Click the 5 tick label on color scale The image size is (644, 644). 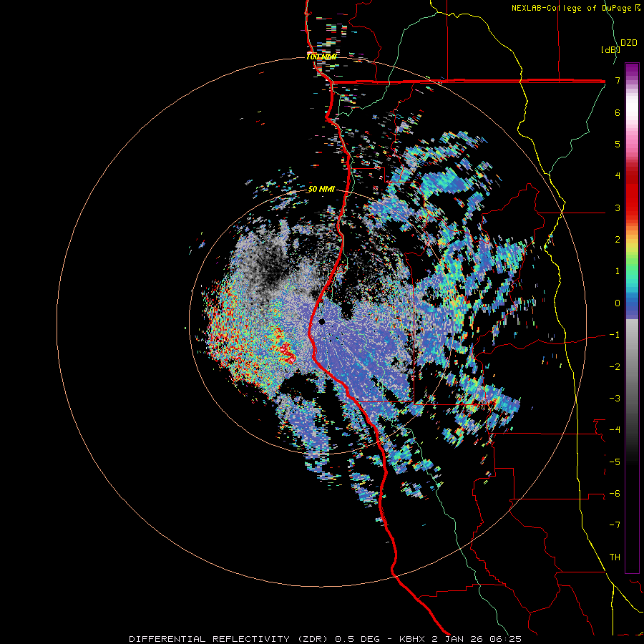618,144
